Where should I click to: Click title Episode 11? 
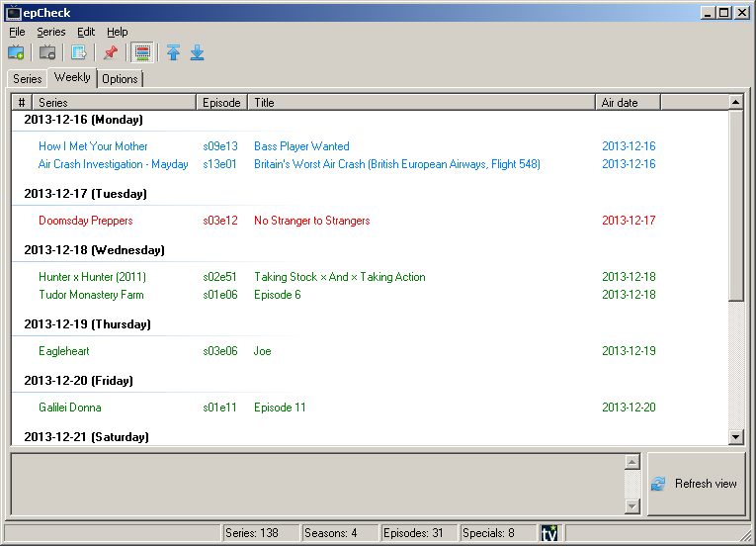tap(280, 408)
